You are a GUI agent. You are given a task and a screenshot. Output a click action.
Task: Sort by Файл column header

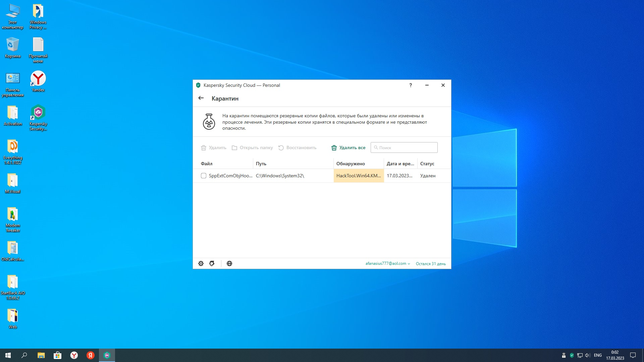(207, 164)
